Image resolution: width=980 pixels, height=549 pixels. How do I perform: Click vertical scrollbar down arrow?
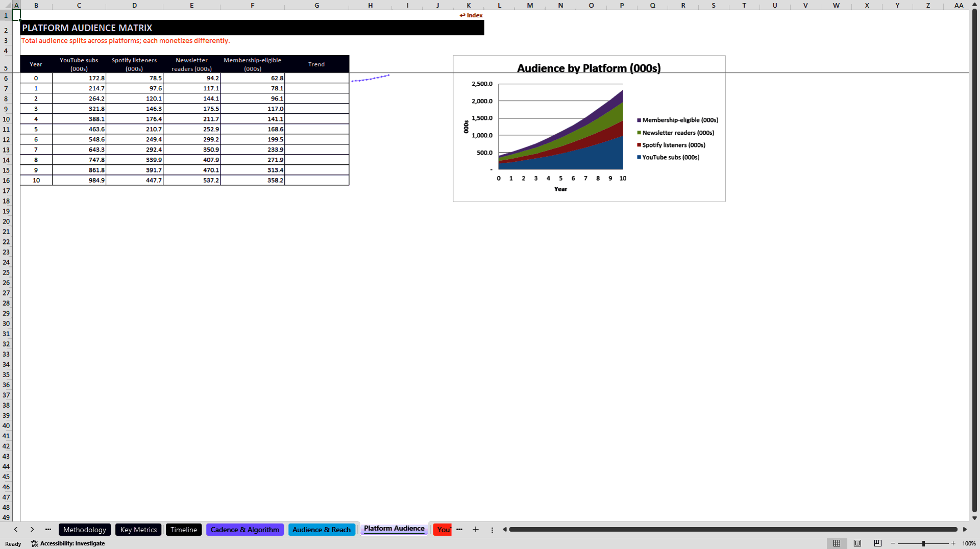click(974, 518)
